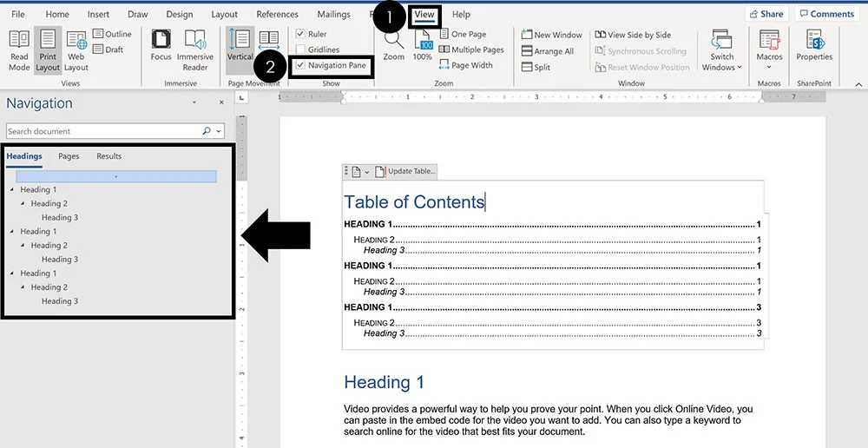Open the File tab
Viewport: 868px width, 448px height.
pyautogui.click(x=17, y=15)
